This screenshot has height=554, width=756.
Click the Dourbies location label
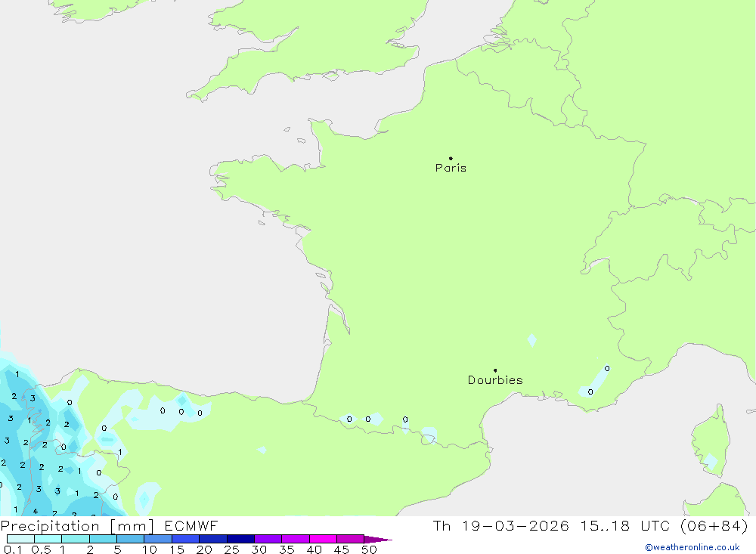495,380
